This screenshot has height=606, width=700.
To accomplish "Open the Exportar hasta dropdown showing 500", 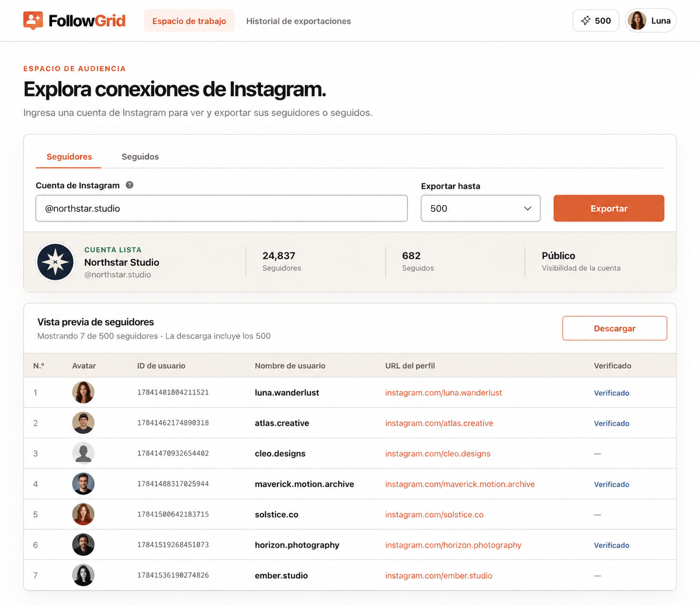I will point(481,208).
